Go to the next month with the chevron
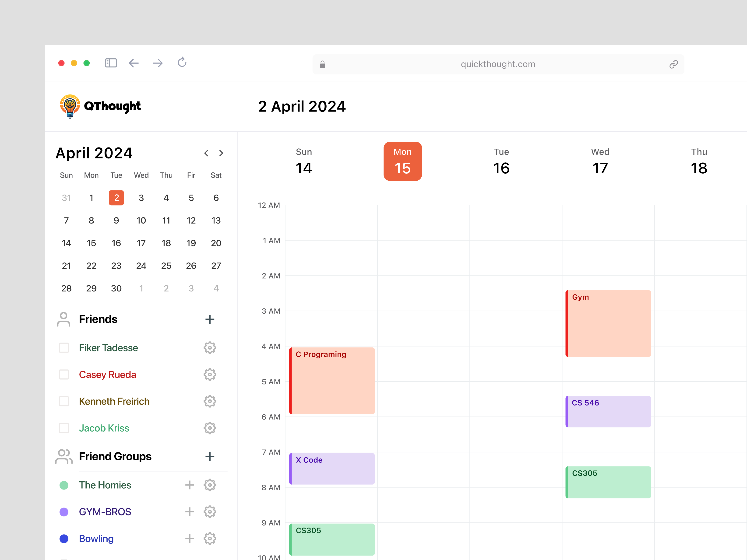The width and height of the screenshot is (747, 560). tap(222, 153)
